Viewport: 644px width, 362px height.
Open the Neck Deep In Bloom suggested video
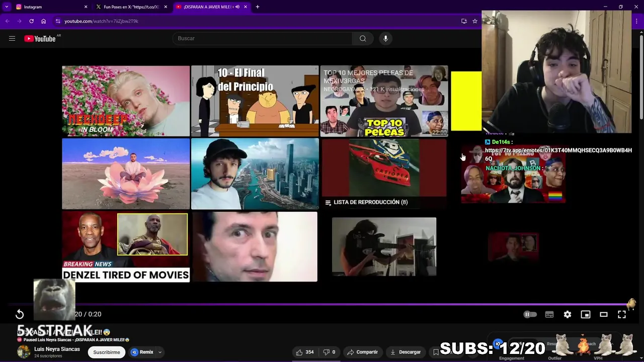click(126, 101)
